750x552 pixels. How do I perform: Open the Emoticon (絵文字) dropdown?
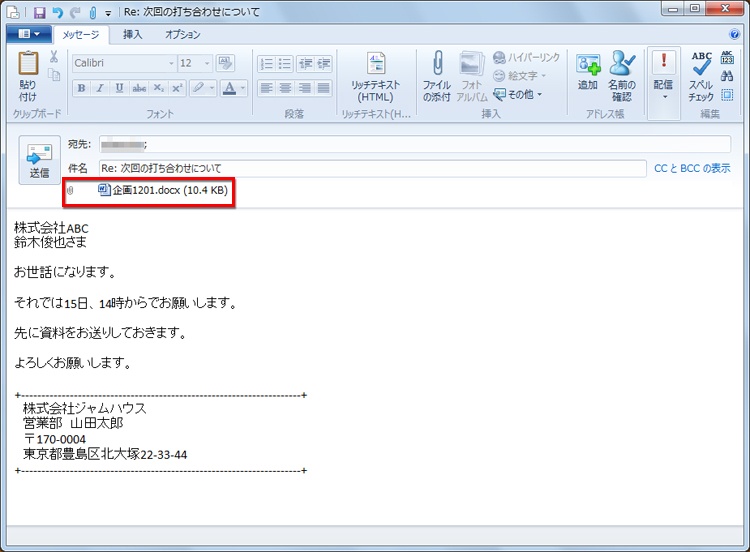tap(519, 76)
